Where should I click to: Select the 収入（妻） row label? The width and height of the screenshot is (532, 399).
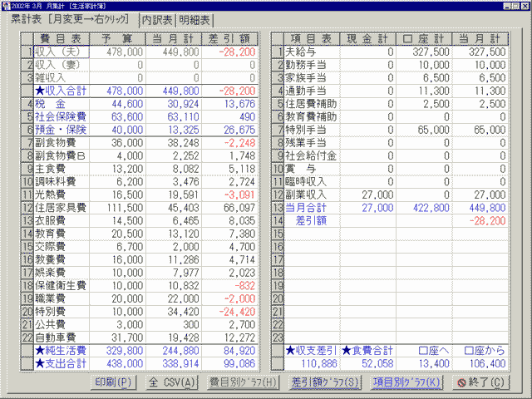coord(62,65)
